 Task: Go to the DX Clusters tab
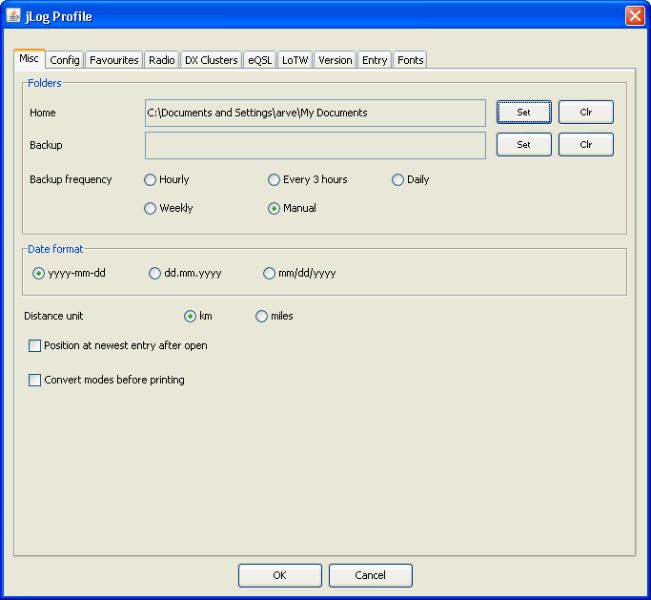coord(211,60)
